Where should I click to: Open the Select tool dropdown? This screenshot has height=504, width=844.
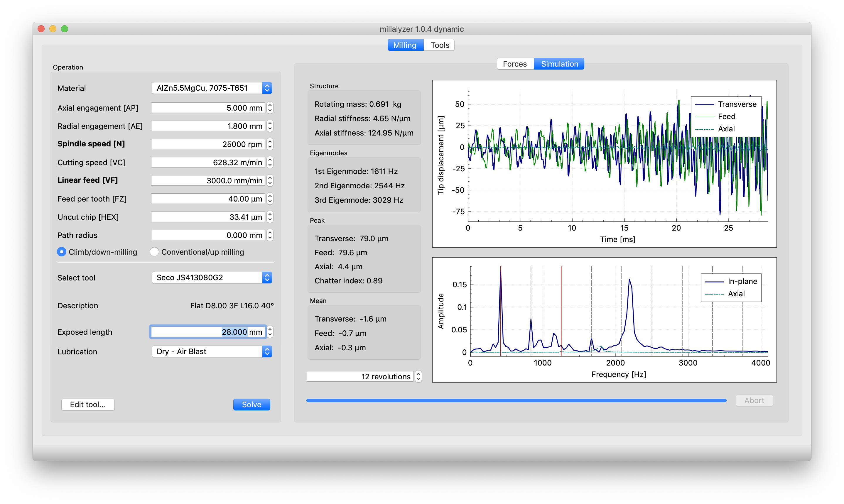pos(211,278)
